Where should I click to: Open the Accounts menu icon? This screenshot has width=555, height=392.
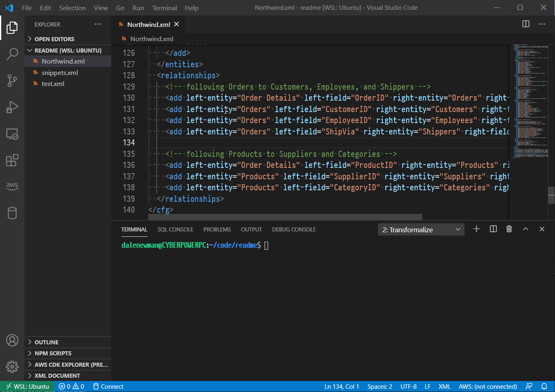(12, 340)
